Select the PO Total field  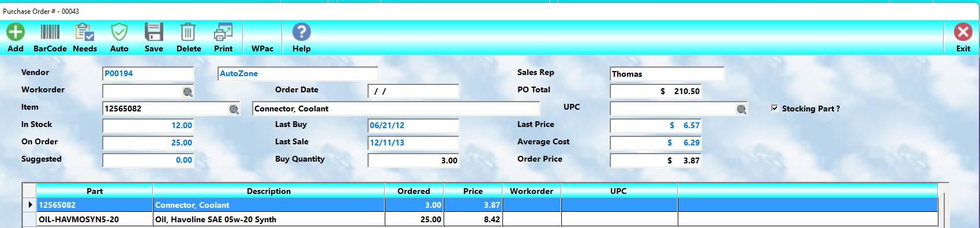tap(656, 91)
